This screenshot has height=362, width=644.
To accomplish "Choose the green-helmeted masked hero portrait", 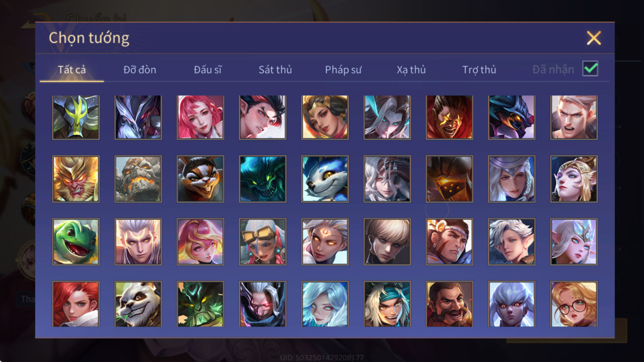I will 76,117.
